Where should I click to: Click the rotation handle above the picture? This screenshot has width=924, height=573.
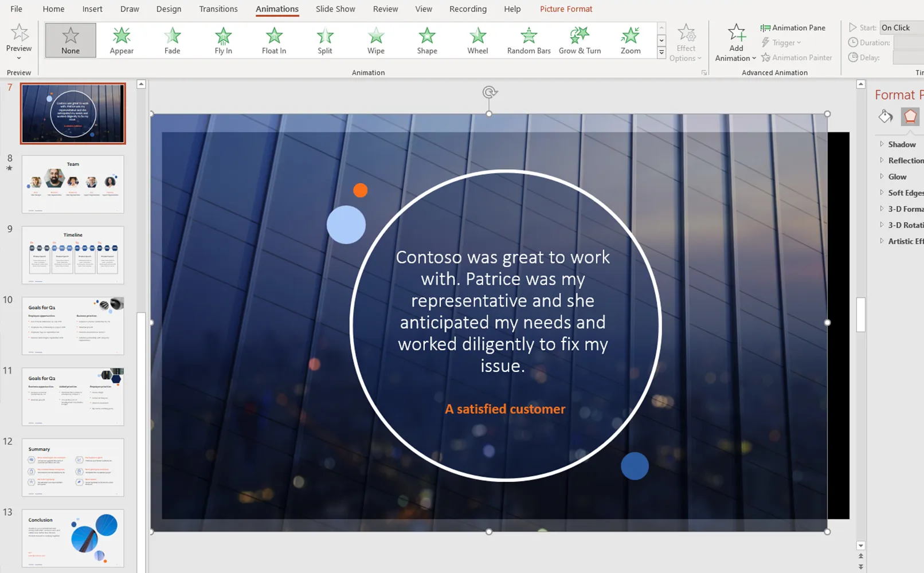click(x=489, y=92)
